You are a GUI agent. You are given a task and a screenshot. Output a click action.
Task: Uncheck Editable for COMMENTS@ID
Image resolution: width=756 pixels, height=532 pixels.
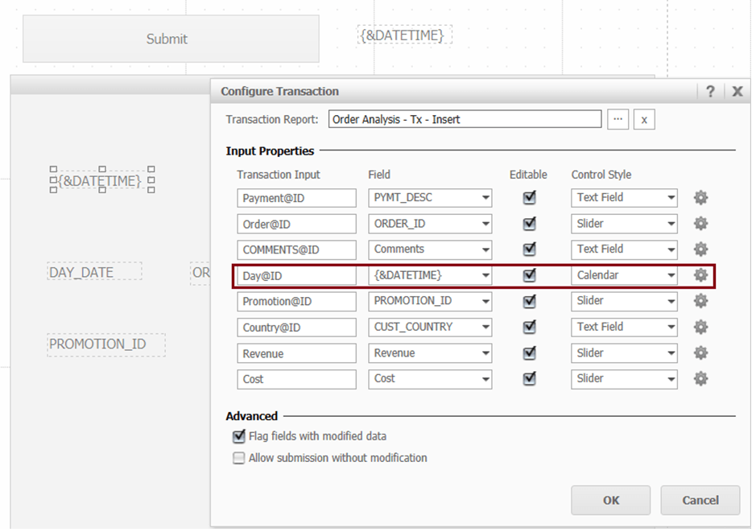[x=530, y=250]
